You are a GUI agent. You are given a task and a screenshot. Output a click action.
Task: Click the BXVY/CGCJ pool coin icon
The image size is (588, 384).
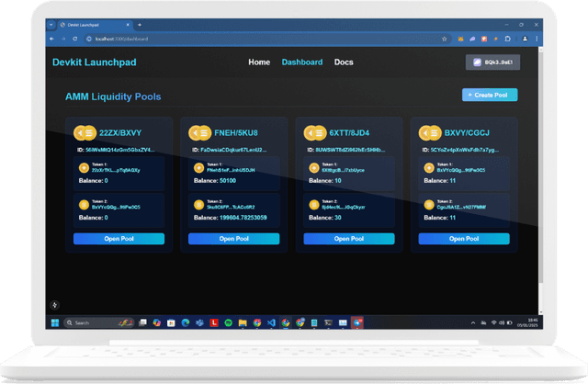(x=430, y=133)
